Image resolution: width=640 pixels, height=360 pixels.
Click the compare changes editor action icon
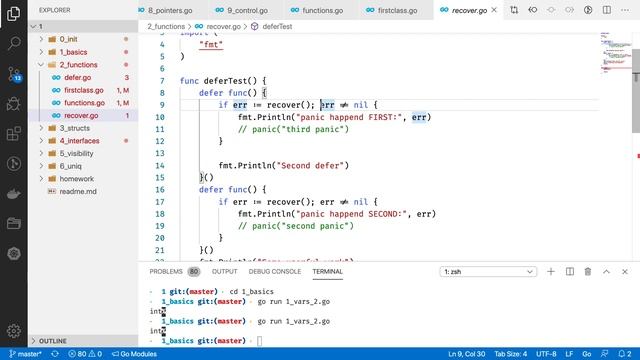click(x=514, y=10)
